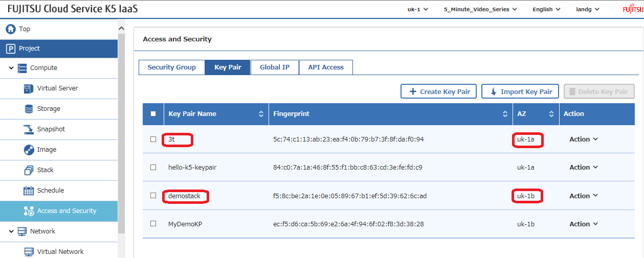Click the Storage disk icon
This screenshot has width=644, height=258.
coord(29,109)
